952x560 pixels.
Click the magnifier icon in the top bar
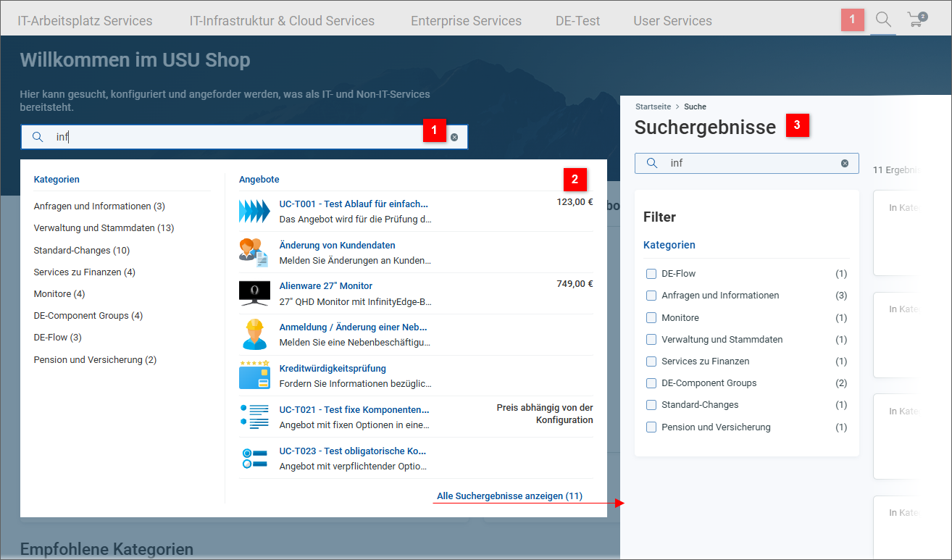point(882,20)
